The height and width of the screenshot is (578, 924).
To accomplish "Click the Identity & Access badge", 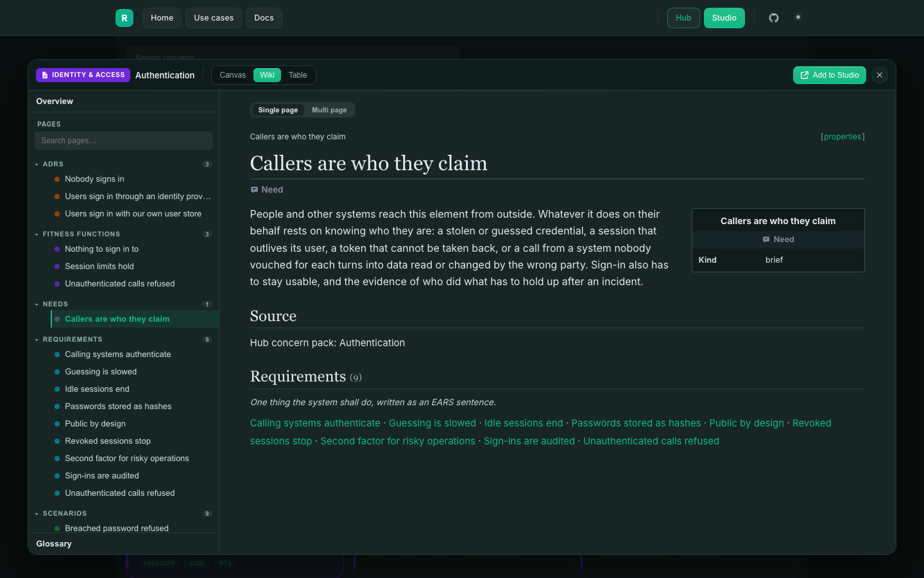I will 83,75.
